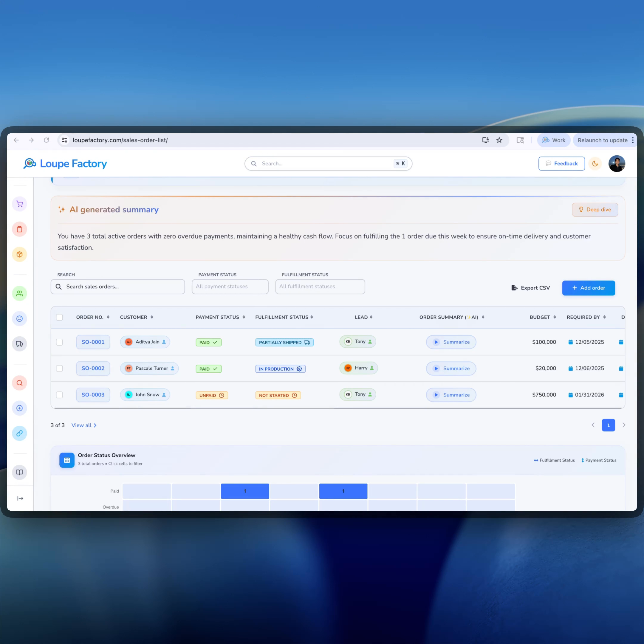The image size is (644, 644).
Task: Open order SO-0002
Action: (x=93, y=368)
